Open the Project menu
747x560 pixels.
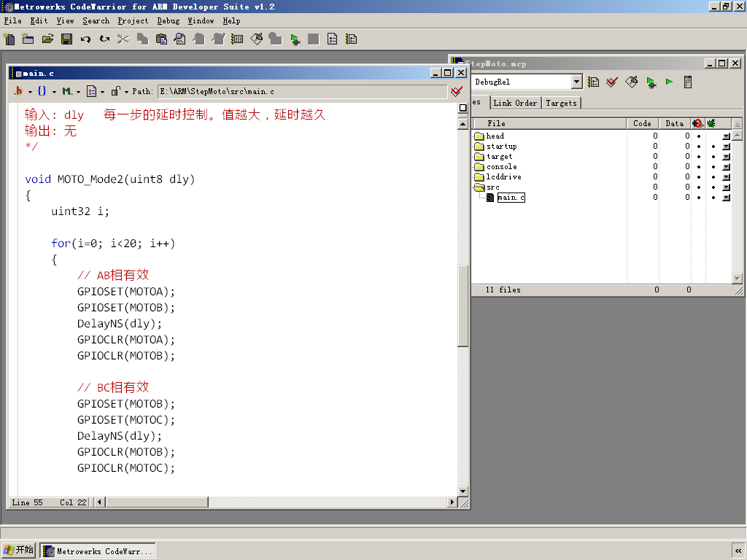pos(133,20)
